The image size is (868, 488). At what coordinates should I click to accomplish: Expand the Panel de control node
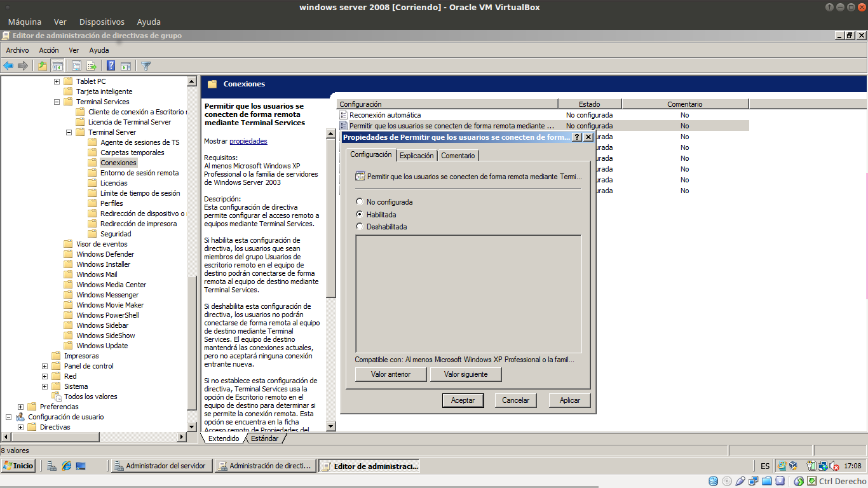45,366
